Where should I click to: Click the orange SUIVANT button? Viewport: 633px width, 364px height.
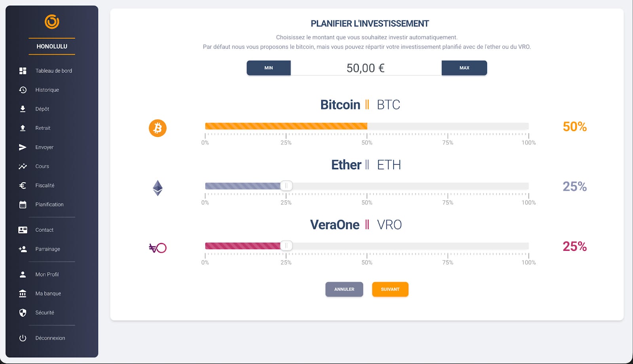pyautogui.click(x=390, y=289)
